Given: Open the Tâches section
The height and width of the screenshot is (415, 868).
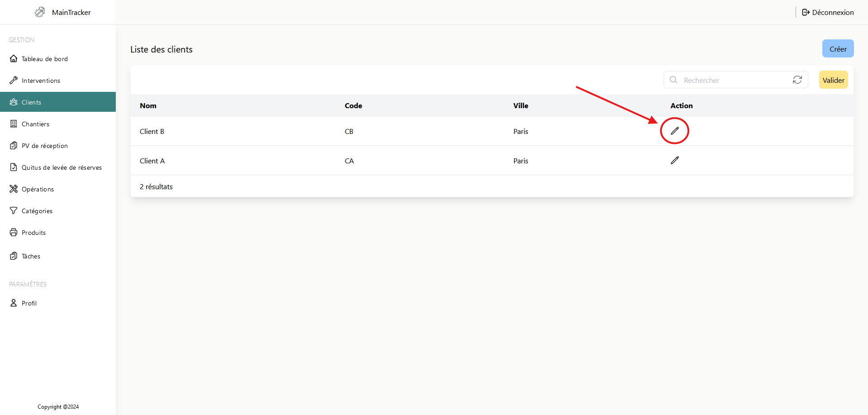Looking at the screenshot, I should (31, 256).
